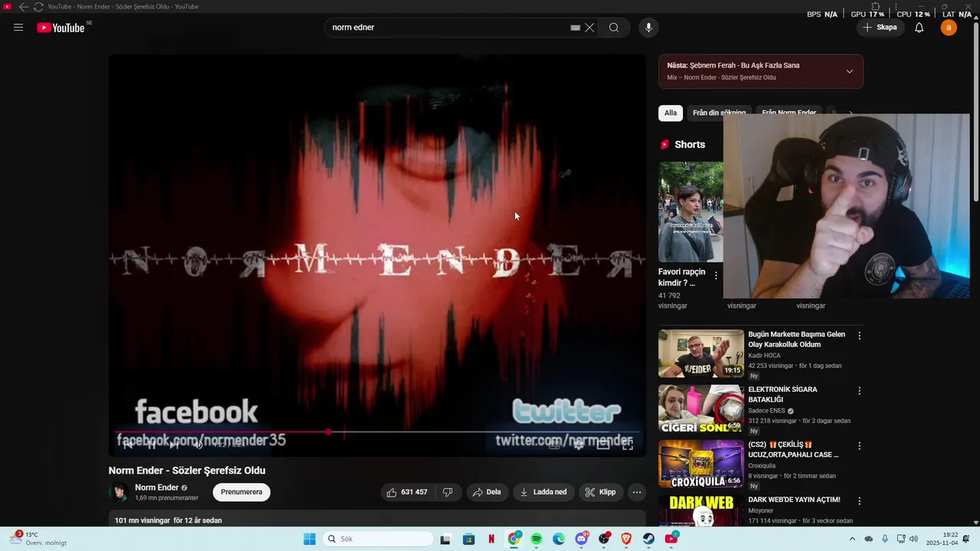Viewport: 980px width, 551px height.
Task: Open OBS Studio from the taskbar
Action: (x=604, y=539)
